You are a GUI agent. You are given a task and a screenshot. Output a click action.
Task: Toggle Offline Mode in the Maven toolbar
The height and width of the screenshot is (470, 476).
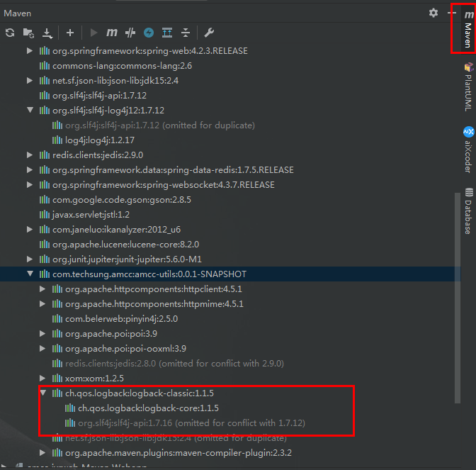130,33
